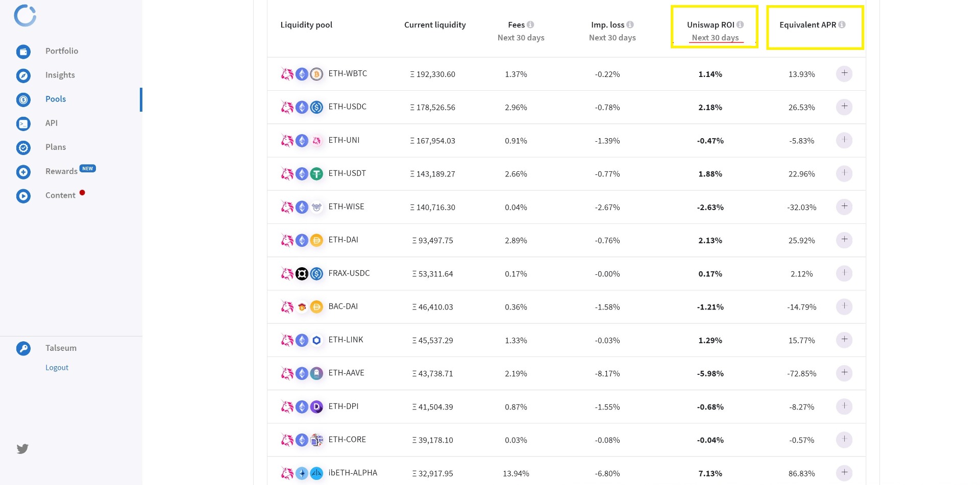This screenshot has height=485, width=980.
Task: Sort by the Fees column header
Action: pyautogui.click(x=516, y=24)
